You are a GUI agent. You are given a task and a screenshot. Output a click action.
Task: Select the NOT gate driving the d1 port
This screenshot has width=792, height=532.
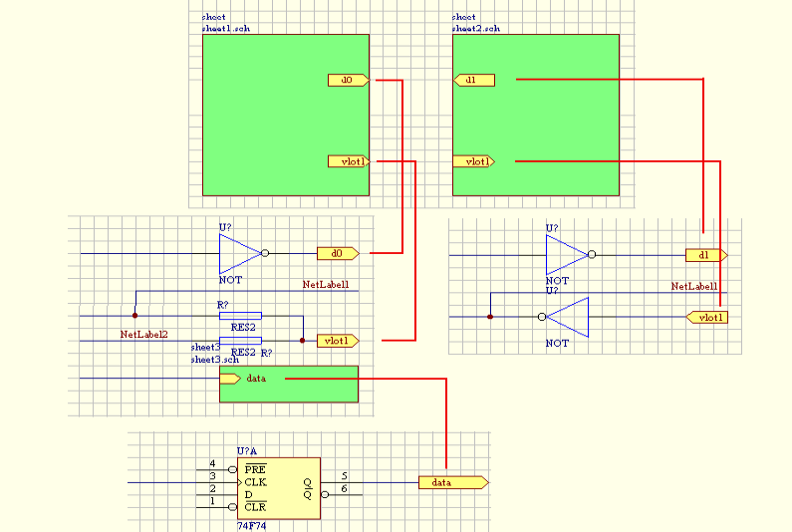click(x=566, y=255)
